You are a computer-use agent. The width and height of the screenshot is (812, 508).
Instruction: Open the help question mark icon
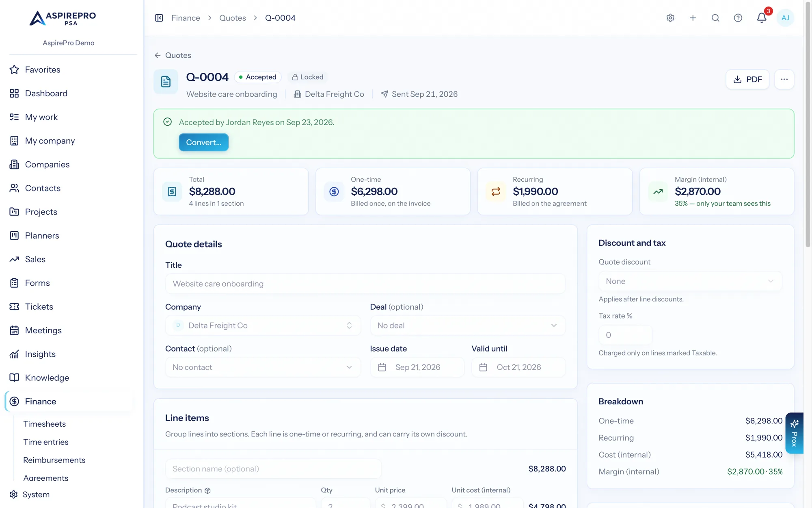[x=738, y=18]
